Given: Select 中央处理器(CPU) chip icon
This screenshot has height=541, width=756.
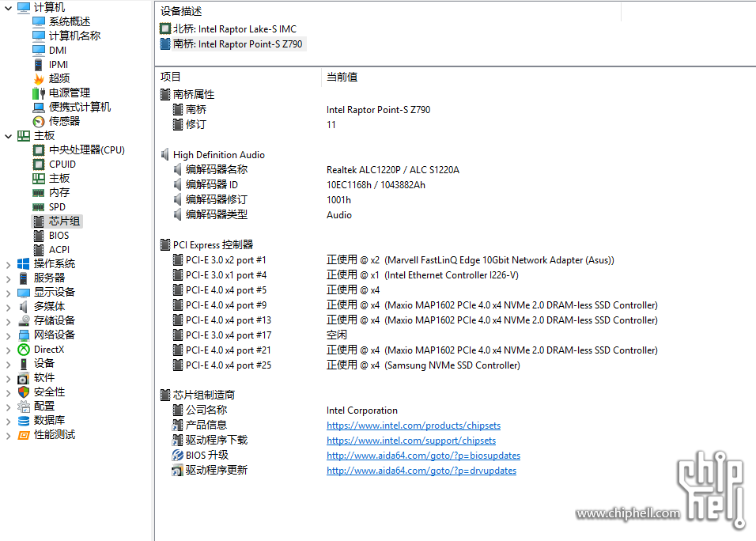Looking at the screenshot, I should coord(39,150).
